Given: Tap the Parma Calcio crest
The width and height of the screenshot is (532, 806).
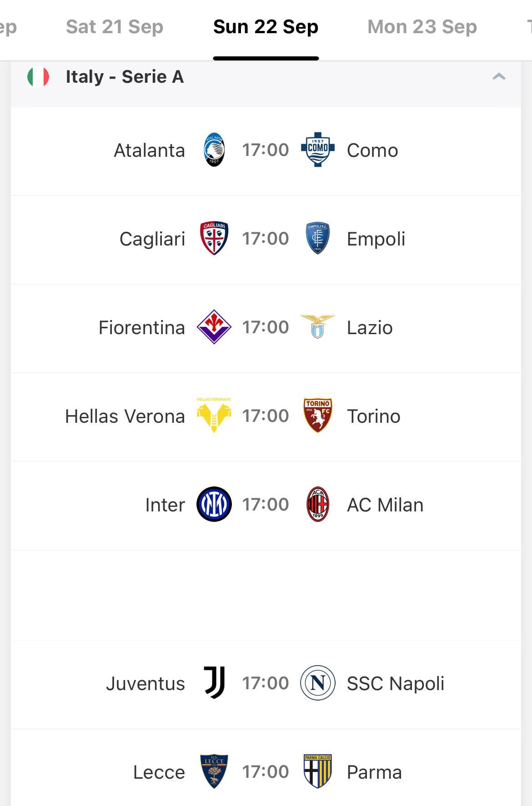Looking at the screenshot, I should [x=318, y=771].
